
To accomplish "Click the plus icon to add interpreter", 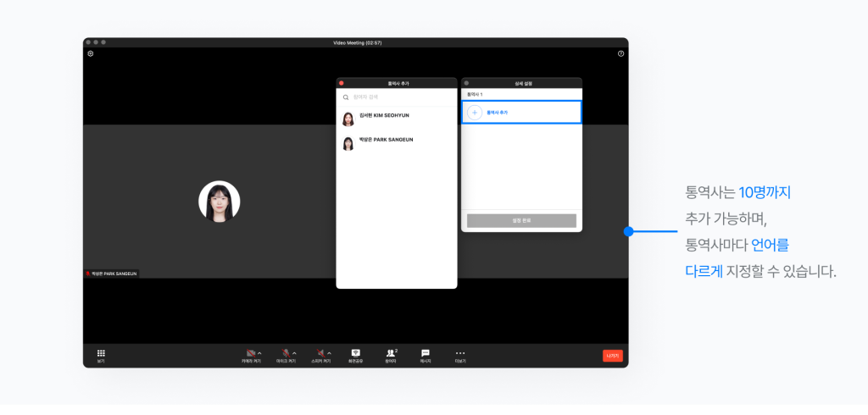I will click(x=475, y=113).
